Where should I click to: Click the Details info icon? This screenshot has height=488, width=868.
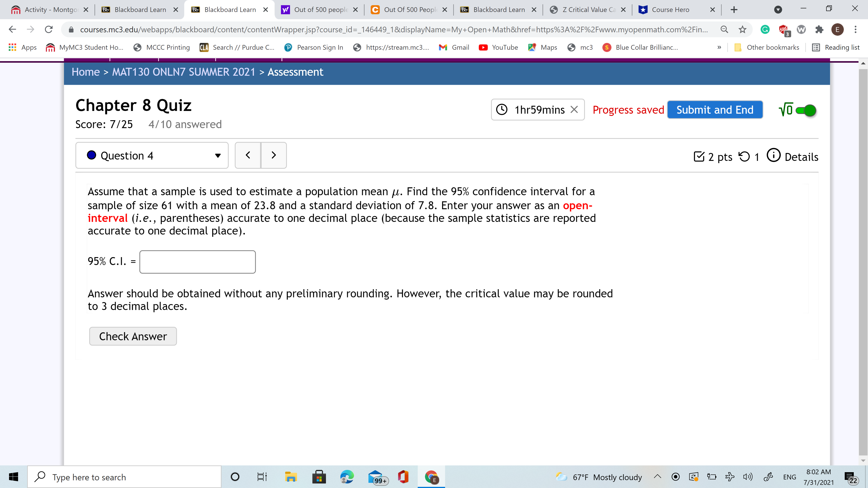[773, 156]
